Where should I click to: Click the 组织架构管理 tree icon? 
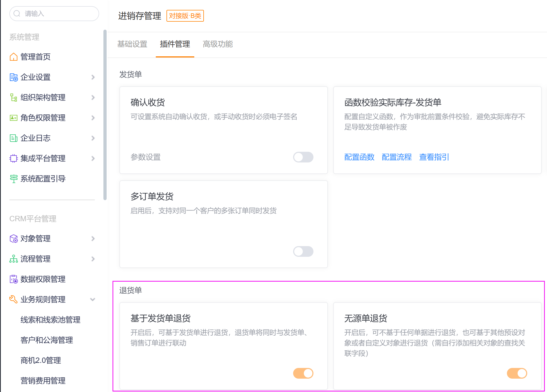[13, 98]
